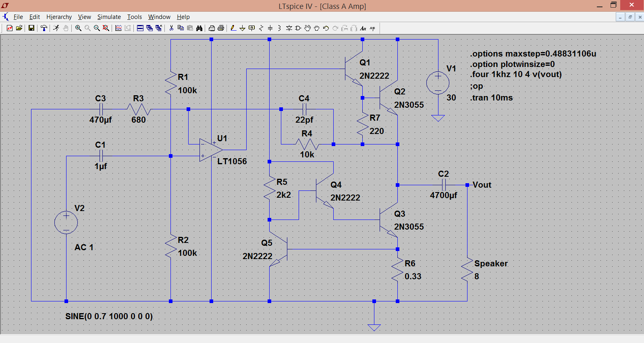Minimize the inner schematic window
Image resolution: width=644 pixels, height=343 pixels.
click(x=620, y=17)
